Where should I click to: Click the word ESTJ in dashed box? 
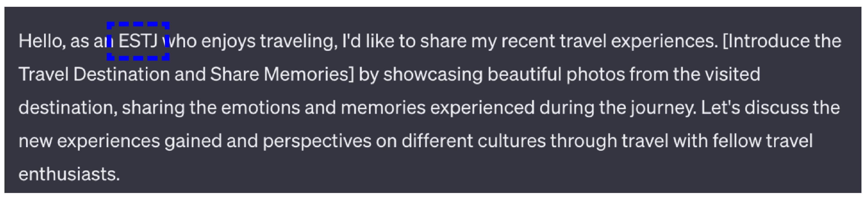tap(138, 41)
